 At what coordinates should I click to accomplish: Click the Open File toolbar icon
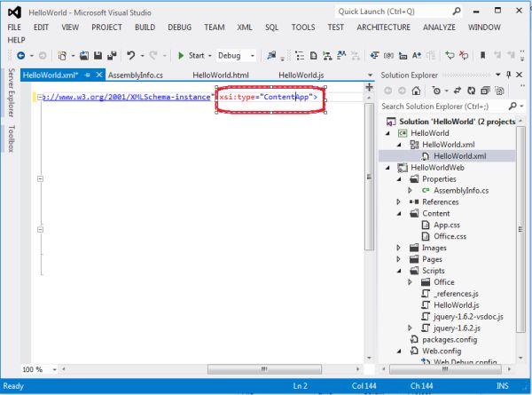(84, 55)
